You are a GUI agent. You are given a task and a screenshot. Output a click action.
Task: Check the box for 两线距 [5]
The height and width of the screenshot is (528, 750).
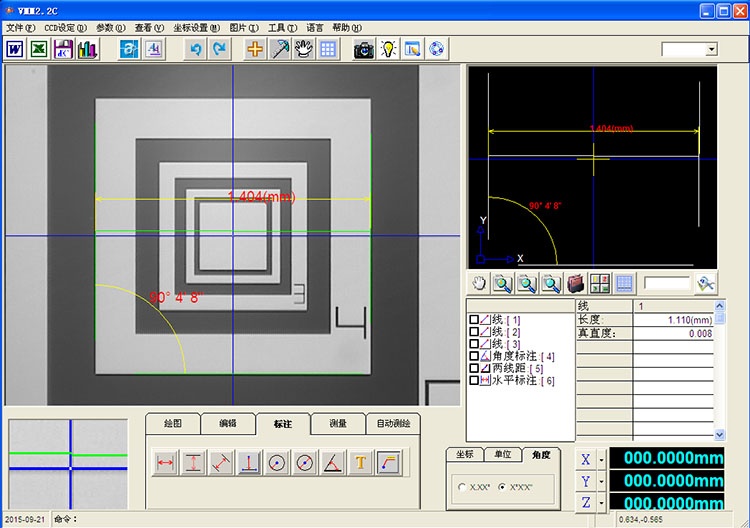pyautogui.click(x=474, y=368)
